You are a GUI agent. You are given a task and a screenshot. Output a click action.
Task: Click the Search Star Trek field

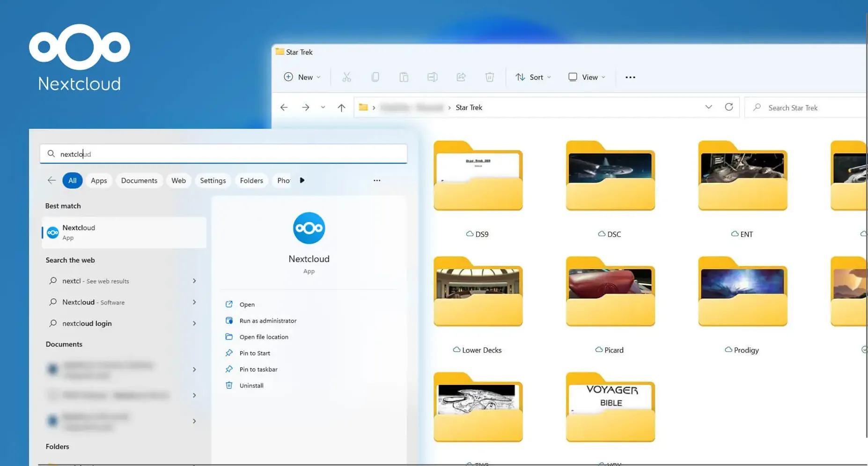[x=805, y=107]
